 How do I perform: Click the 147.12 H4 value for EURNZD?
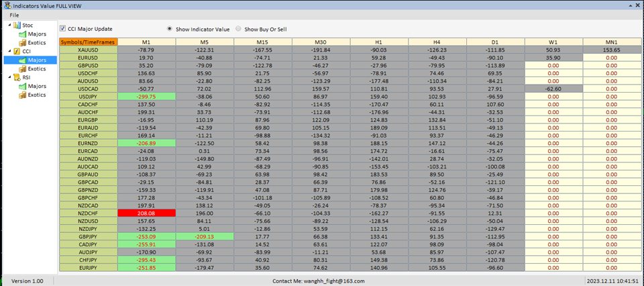coord(438,143)
